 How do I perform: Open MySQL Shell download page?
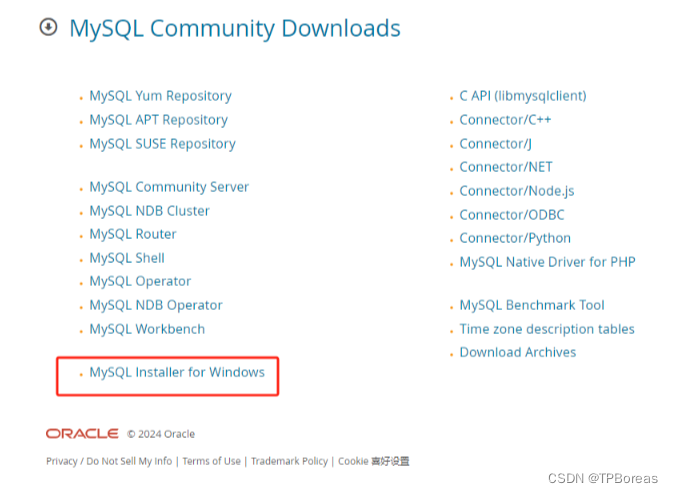127,258
